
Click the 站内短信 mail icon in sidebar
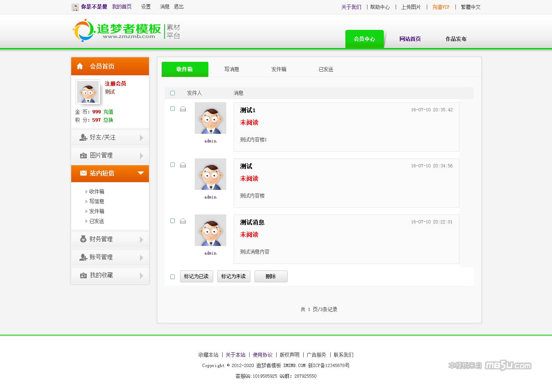point(83,173)
